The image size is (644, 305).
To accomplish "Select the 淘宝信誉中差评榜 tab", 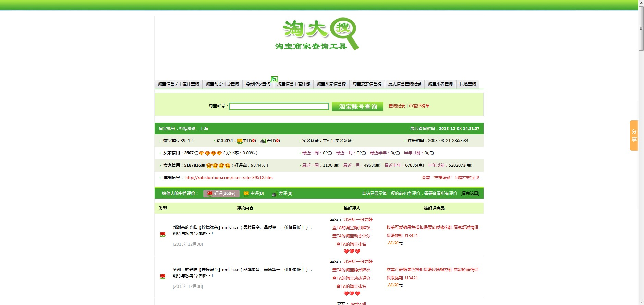I will click(294, 84).
